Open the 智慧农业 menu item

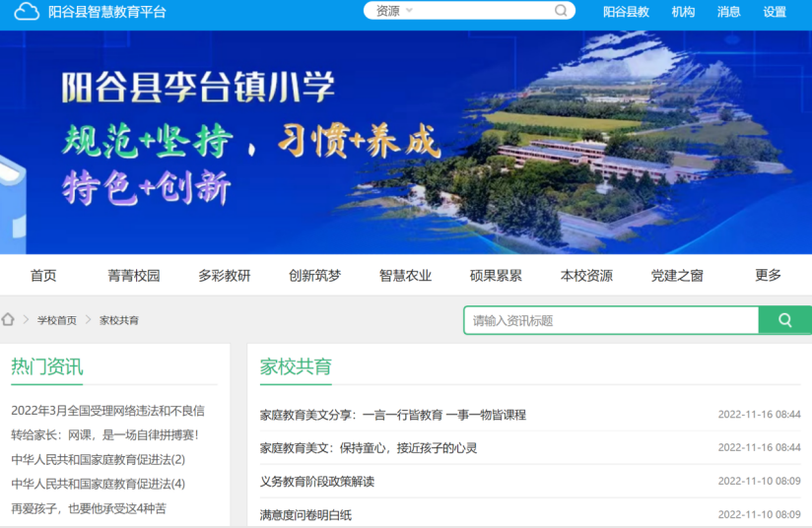pos(405,276)
